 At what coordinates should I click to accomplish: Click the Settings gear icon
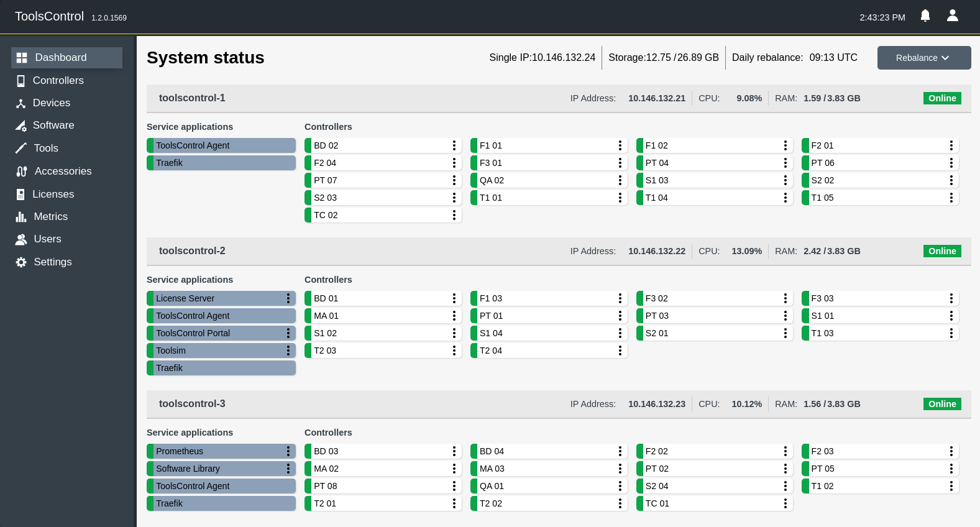click(21, 262)
